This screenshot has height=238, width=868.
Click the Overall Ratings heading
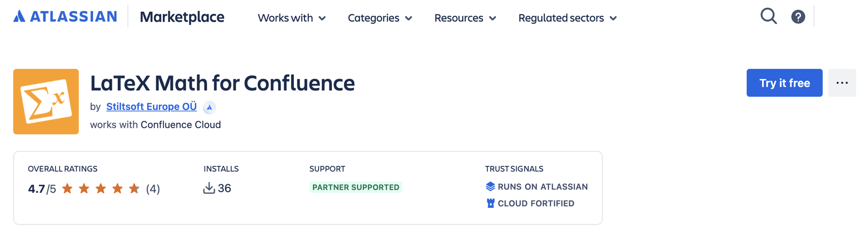pyautogui.click(x=62, y=169)
